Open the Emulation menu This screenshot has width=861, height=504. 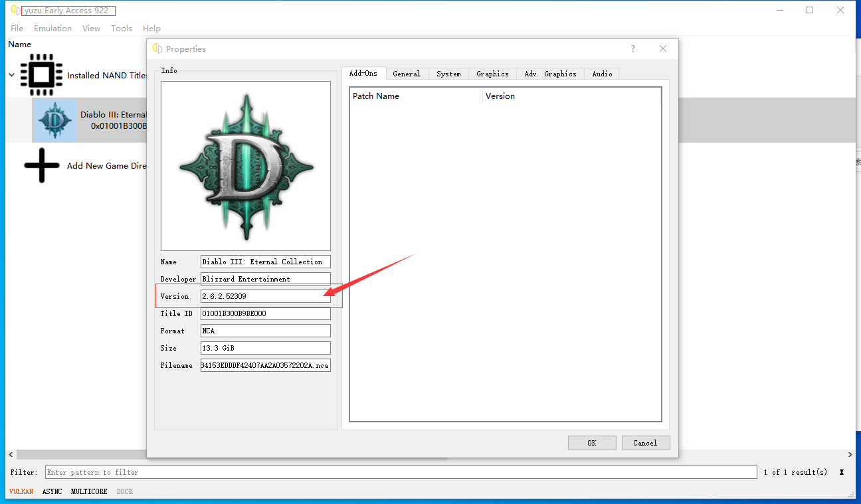[x=52, y=29]
